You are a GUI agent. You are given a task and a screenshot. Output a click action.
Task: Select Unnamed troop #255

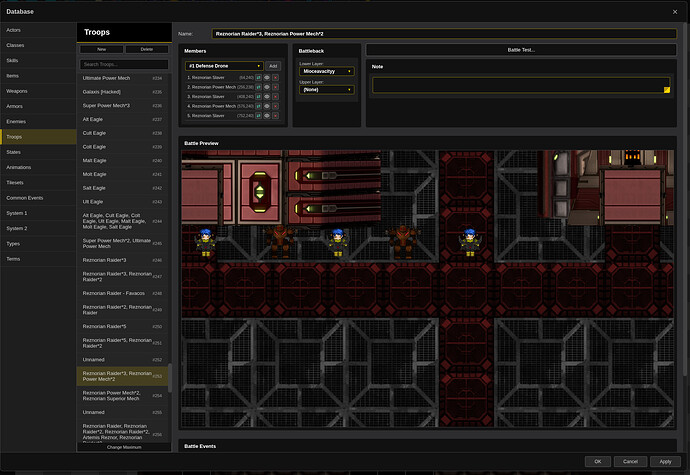(x=122, y=412)
